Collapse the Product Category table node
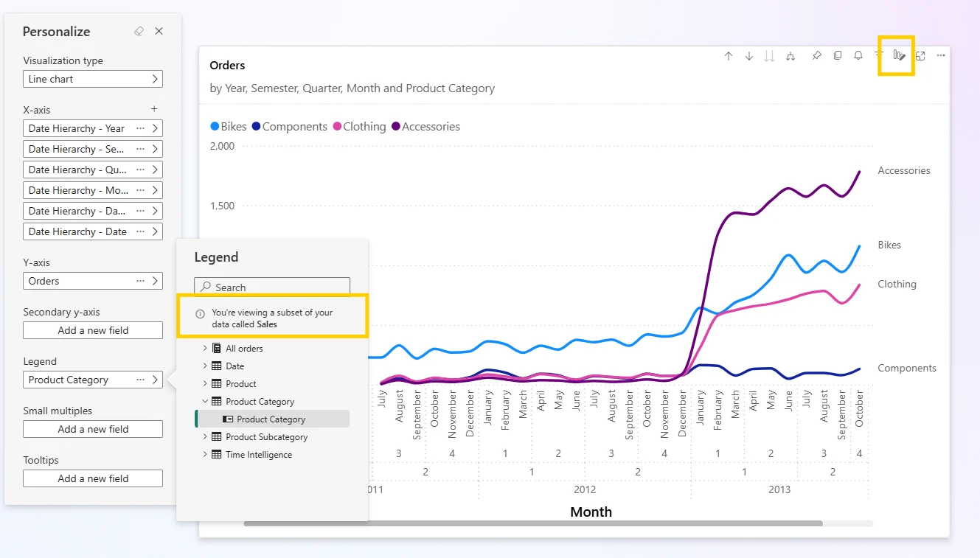 point(205,401)
